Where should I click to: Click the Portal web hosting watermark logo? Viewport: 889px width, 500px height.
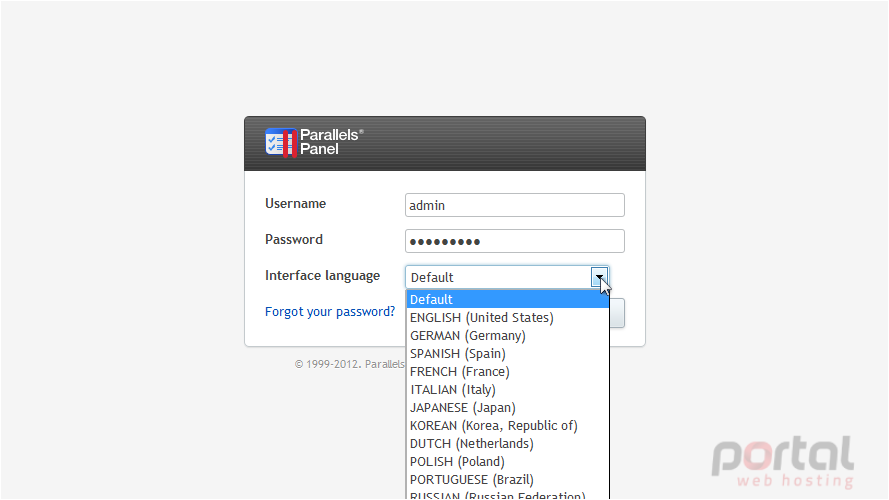tap(783, 461)
